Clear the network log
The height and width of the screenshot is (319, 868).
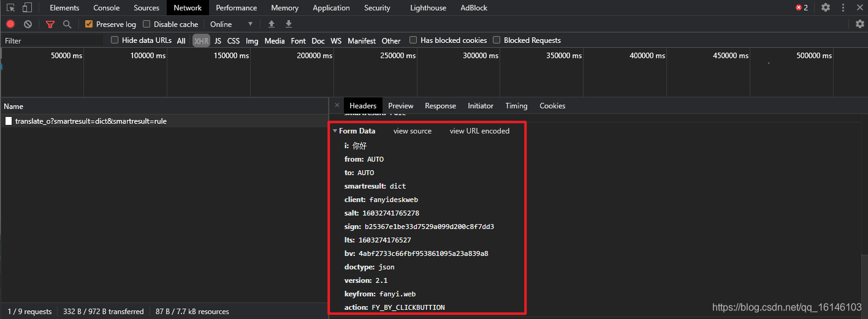[28, 24]
